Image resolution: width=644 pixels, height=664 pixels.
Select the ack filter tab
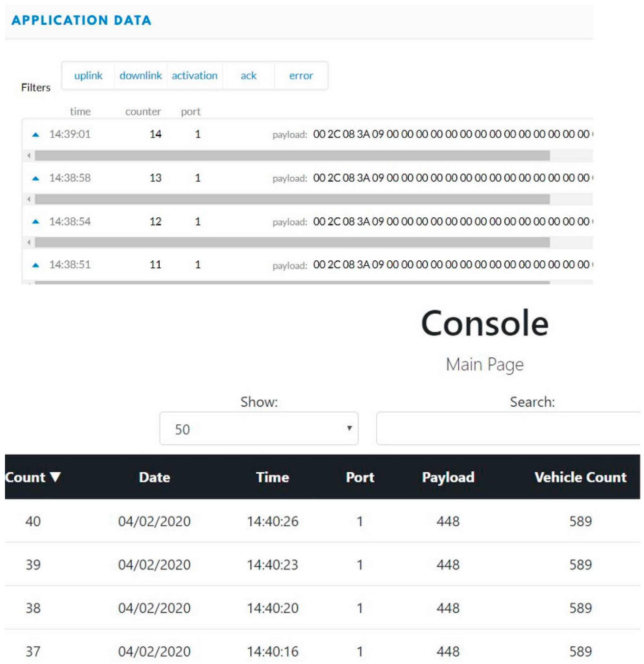click(248, 76)
